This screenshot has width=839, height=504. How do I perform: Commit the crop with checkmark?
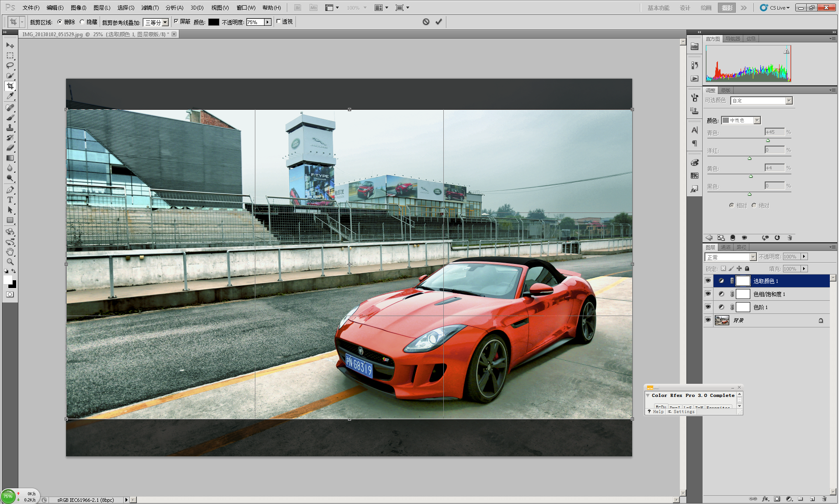point(439,22)
